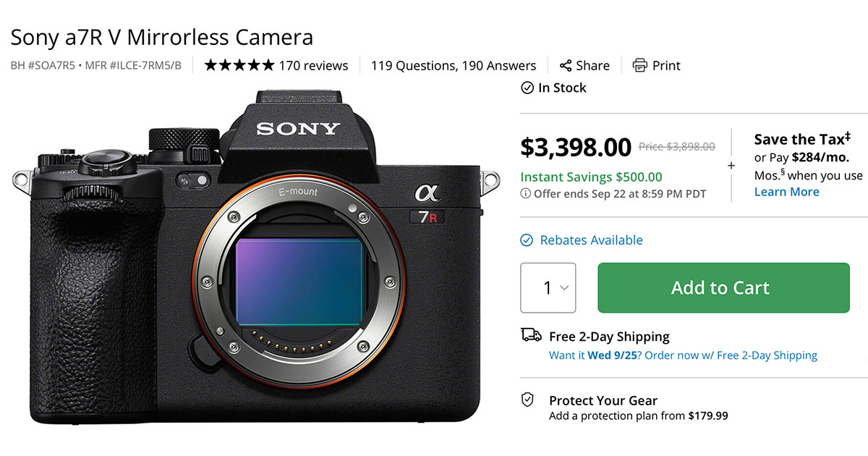Image resolution: width=868 pixels, height=456 pixels.
Task: Click the Add to Cart button
Action: pyautogui.click(x=721, y=287)
